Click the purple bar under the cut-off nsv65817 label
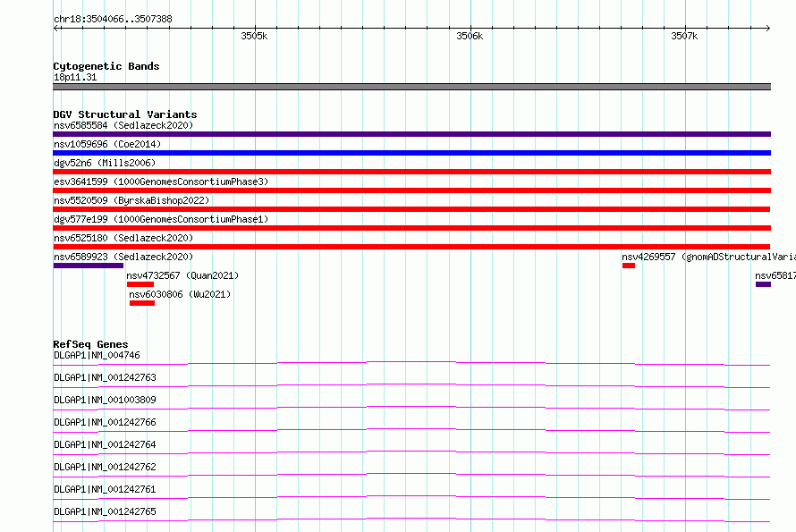Image resolution: width=796 pixels, height=532 pixels. click(763, 284)
